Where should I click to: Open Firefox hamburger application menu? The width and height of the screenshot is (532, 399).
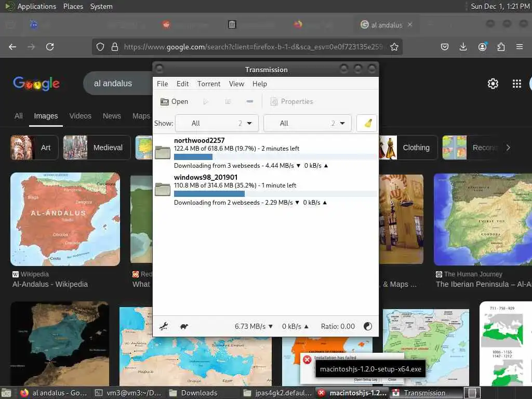[520, 47]
